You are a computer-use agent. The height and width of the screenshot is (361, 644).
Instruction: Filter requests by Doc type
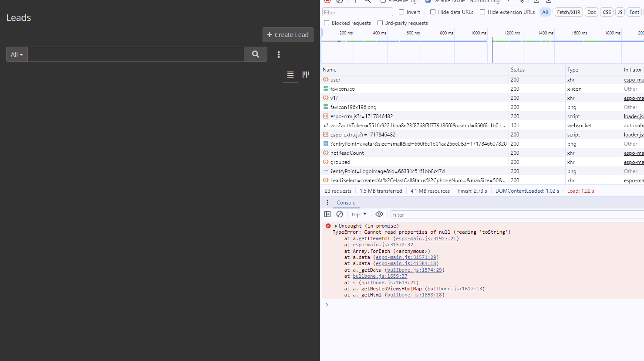591,12
